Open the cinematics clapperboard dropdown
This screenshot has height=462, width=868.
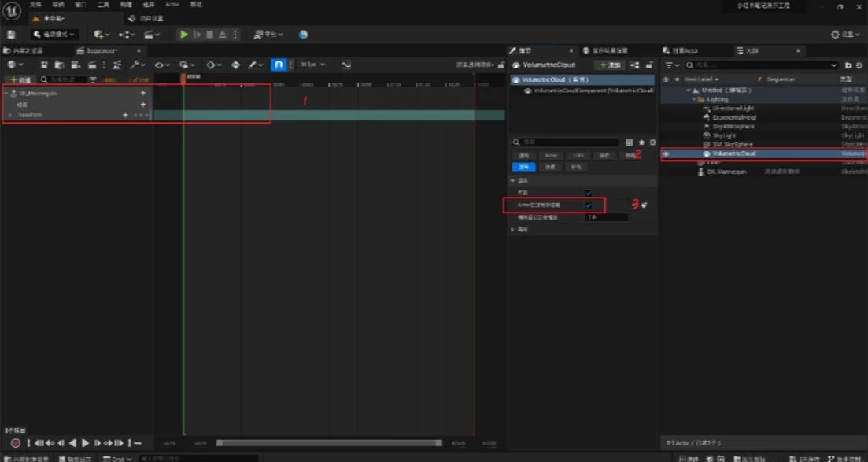152,35
